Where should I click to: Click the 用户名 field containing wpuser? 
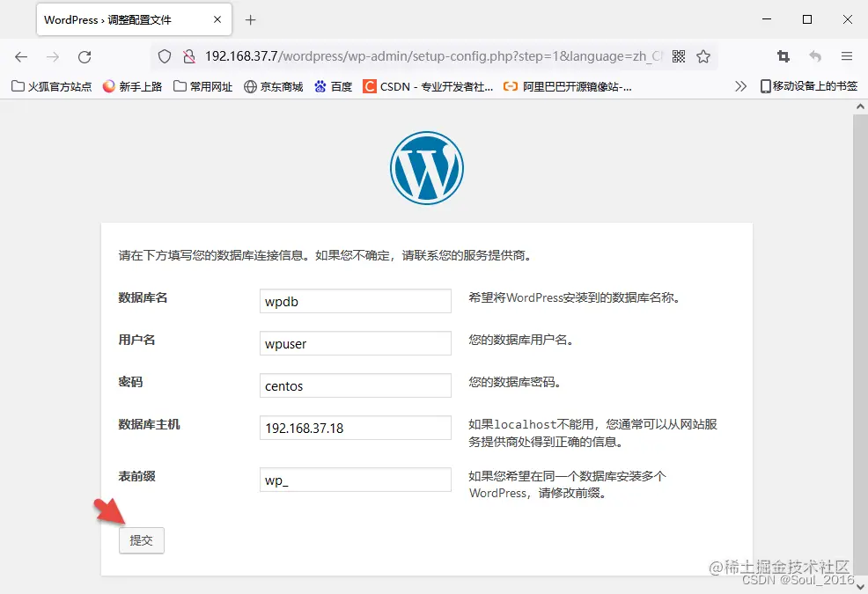click(x=356, y=343)
